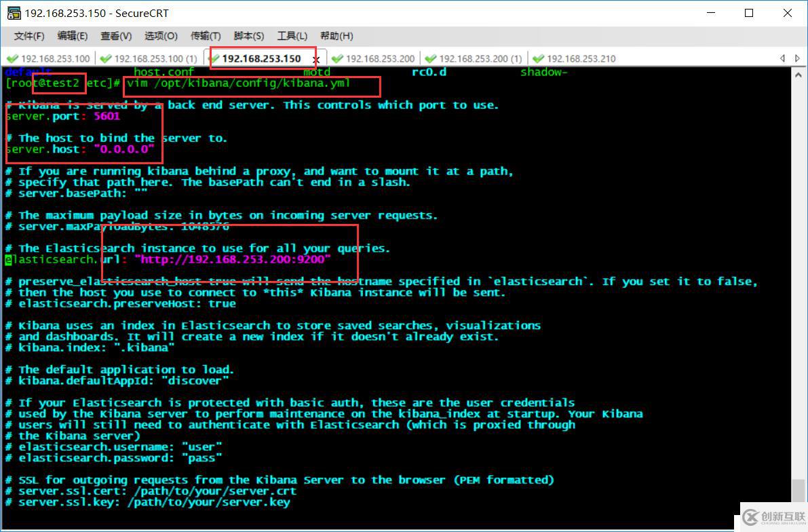Open the 查看(V) menu
This screenshot has width=808, height=532.
(116, 36)
